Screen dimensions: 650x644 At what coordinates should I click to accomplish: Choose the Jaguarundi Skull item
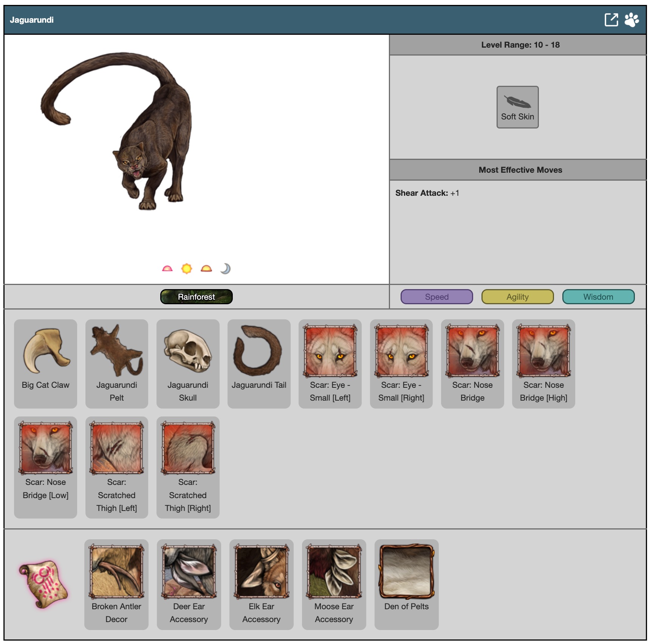(188, 363)
